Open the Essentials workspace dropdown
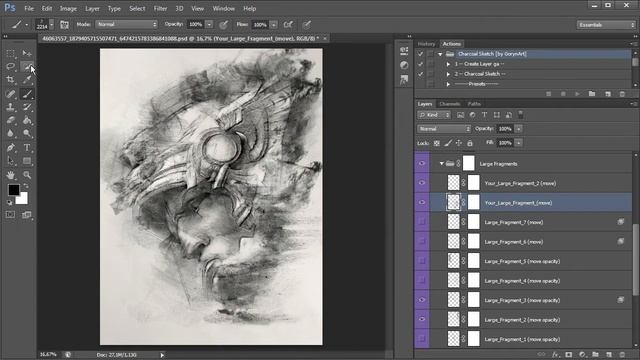This screenshot has width=640, height=360. (606, 25)
